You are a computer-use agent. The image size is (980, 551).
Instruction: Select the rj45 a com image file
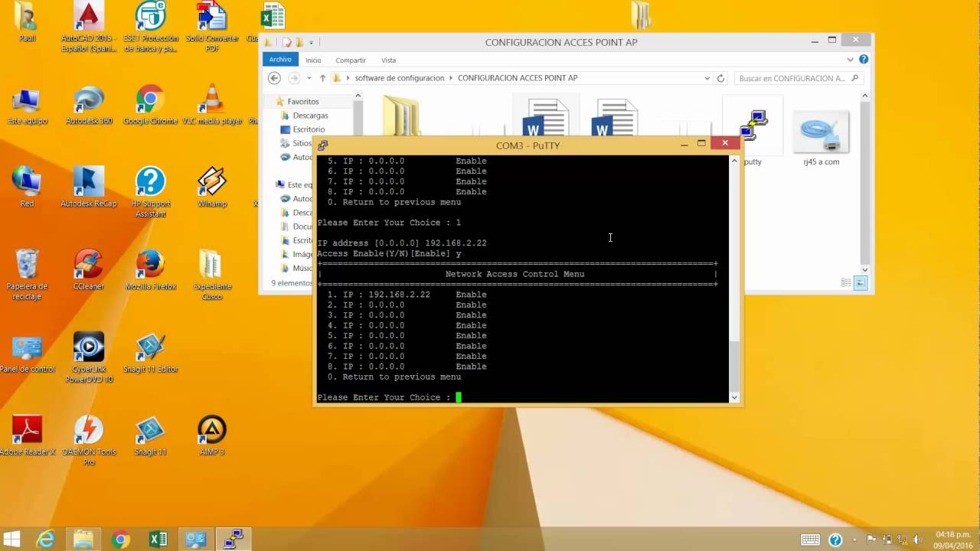821,136
